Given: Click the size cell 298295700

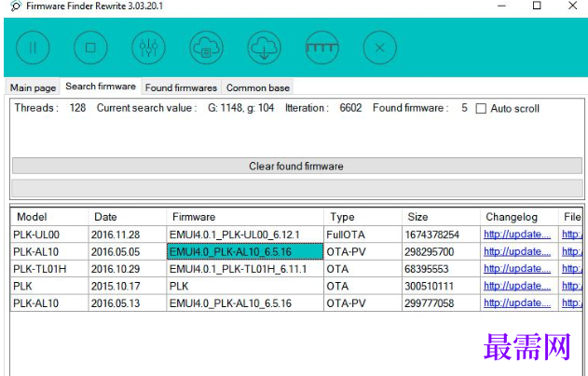Looking at the screenshot, I should [x=441, y=251].
